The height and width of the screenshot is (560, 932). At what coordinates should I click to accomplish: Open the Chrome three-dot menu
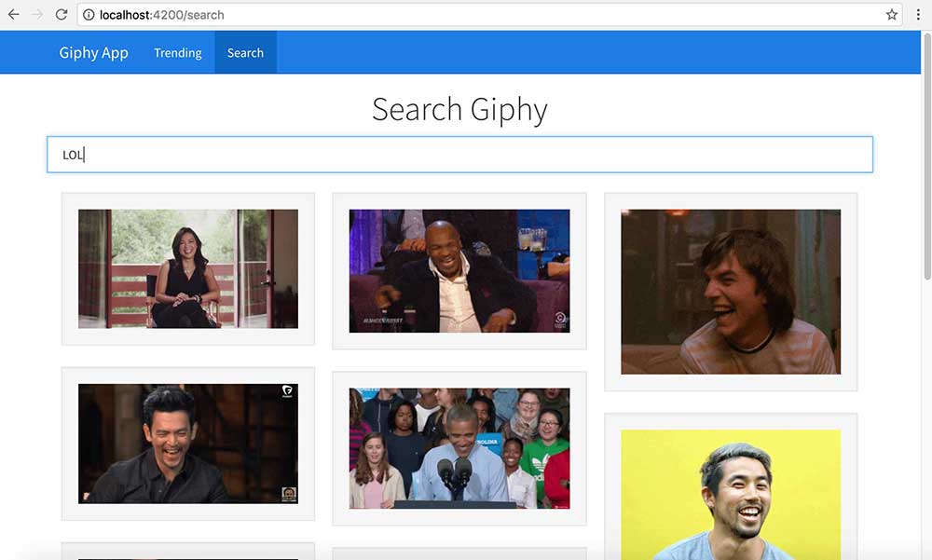pos(919,15)
